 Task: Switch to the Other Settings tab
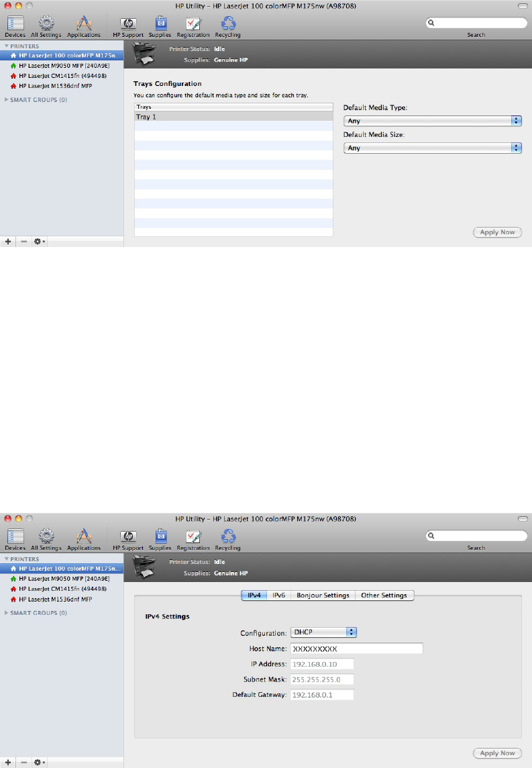[384, 595]
